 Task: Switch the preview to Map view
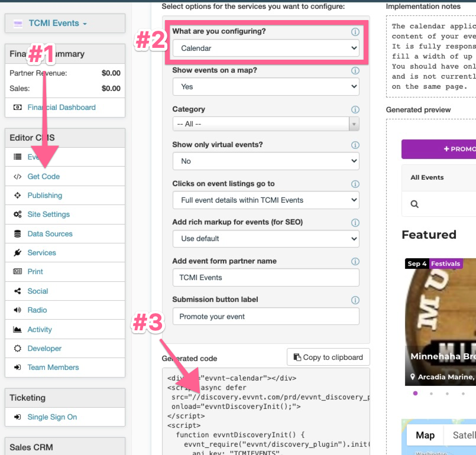[x=425, y=435]
